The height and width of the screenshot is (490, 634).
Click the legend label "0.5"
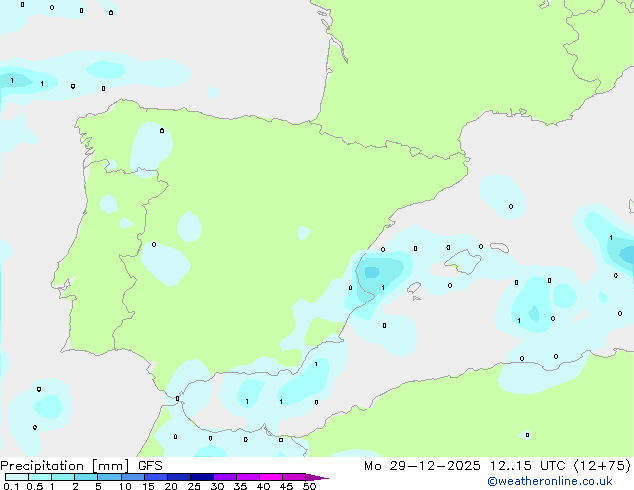(35, 486)
